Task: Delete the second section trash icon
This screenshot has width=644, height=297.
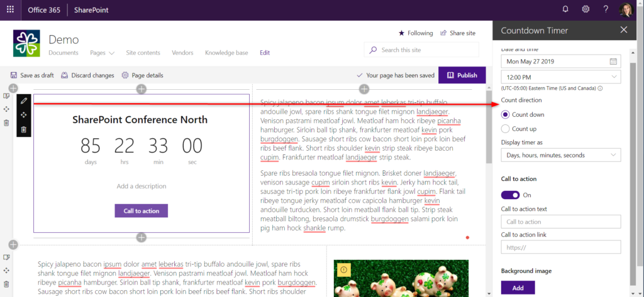Action: coord(6,284)
